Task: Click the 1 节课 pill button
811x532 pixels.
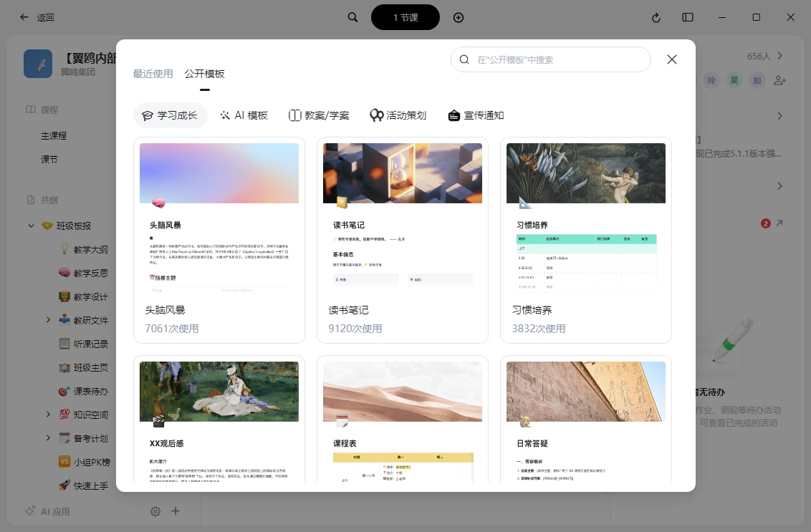Action: tap(405, 18)
